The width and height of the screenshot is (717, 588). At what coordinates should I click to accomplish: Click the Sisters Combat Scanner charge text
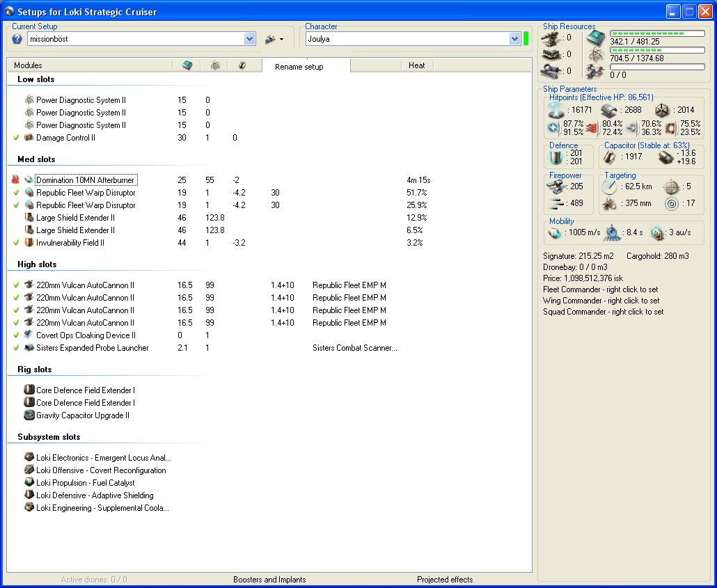pos(355,347)
